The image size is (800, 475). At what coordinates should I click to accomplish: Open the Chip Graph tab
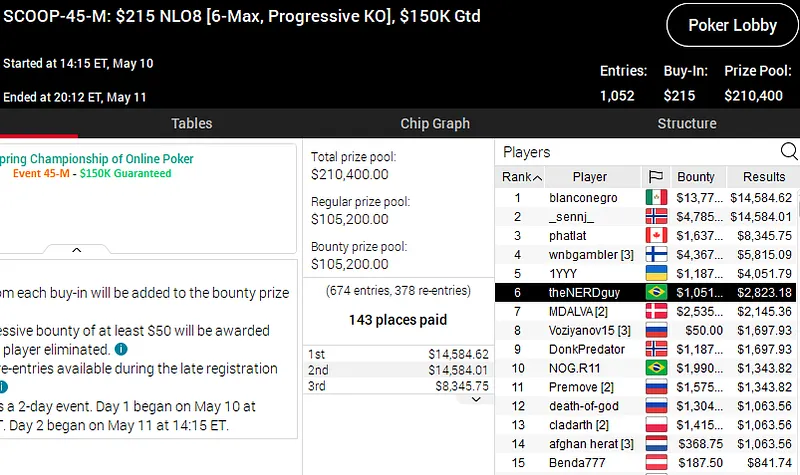435,124
